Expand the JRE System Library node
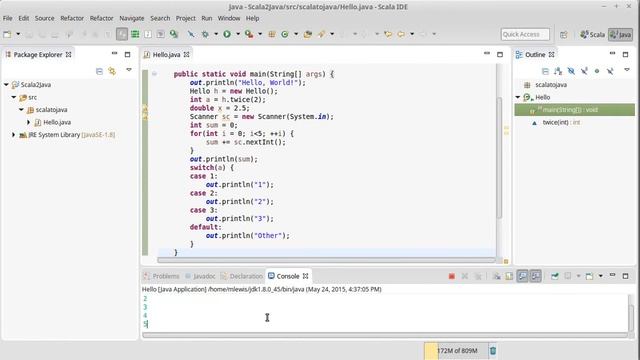Viewport: 640px width, 360px height. click(13, 135)
